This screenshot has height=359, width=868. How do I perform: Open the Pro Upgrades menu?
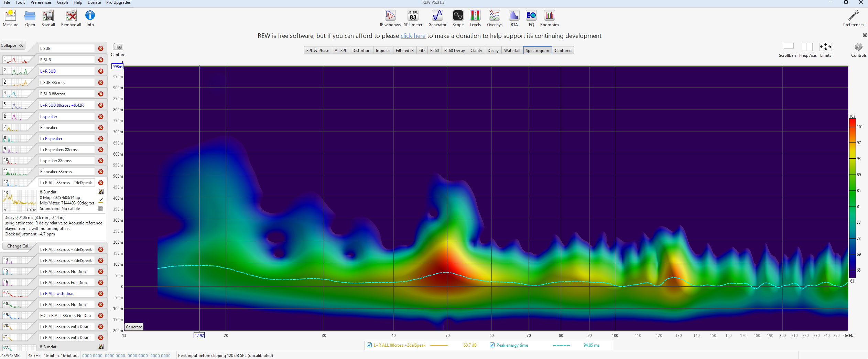[x=118, y=2]
